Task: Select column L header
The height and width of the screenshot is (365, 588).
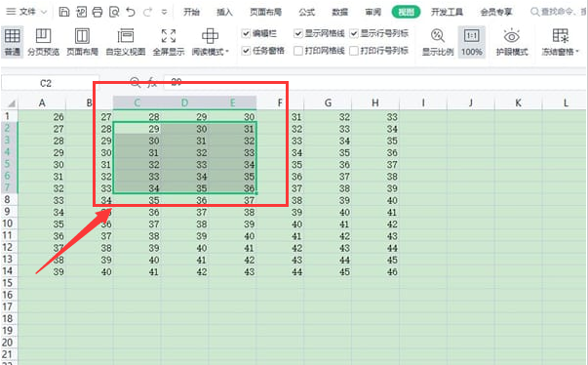Action: [565, 102]
